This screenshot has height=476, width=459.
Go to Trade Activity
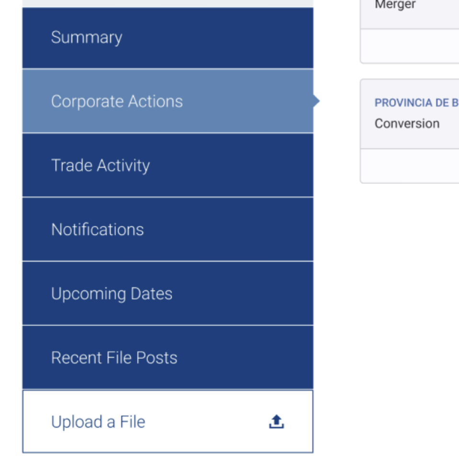point(168,165)
